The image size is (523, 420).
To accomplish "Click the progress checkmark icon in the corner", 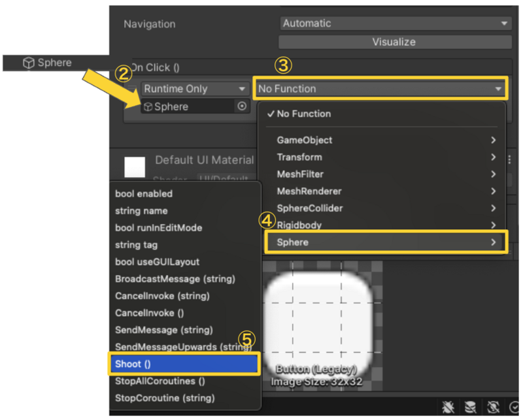I will tap(515, 406).
